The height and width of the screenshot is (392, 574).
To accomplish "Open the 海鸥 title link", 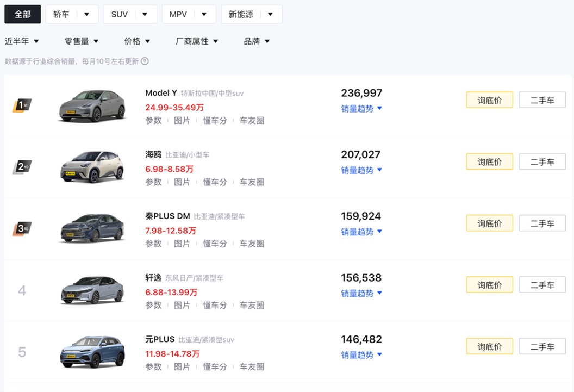I will 153,154.
